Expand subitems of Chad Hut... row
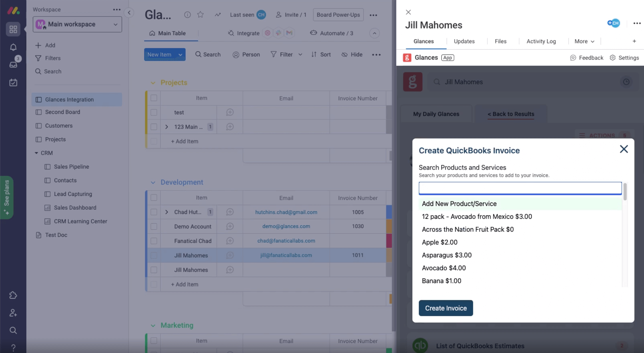Image resolution: width=644 pixels, height=353 pixels. click(x=167, y=212)
